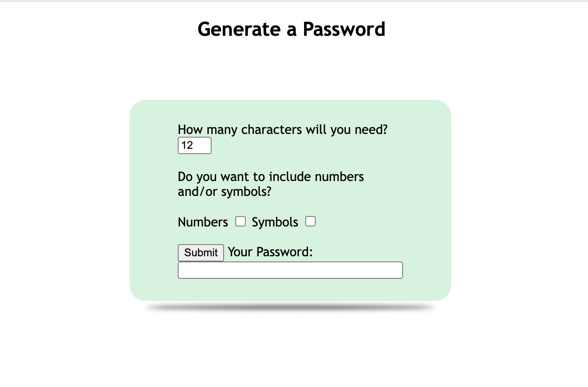Tick the Symbols checkbox

click(x=310, y=221)
